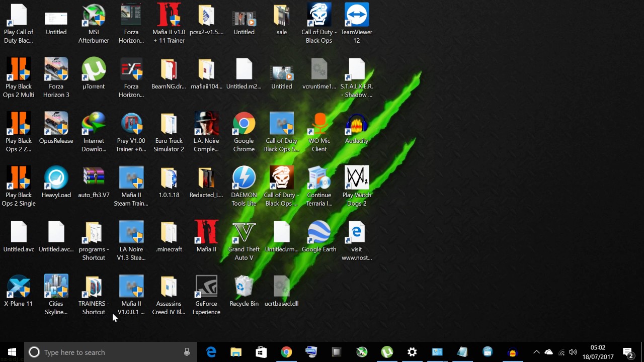
Task: Select the .minecraft folder
Action: tap(169, 236)
